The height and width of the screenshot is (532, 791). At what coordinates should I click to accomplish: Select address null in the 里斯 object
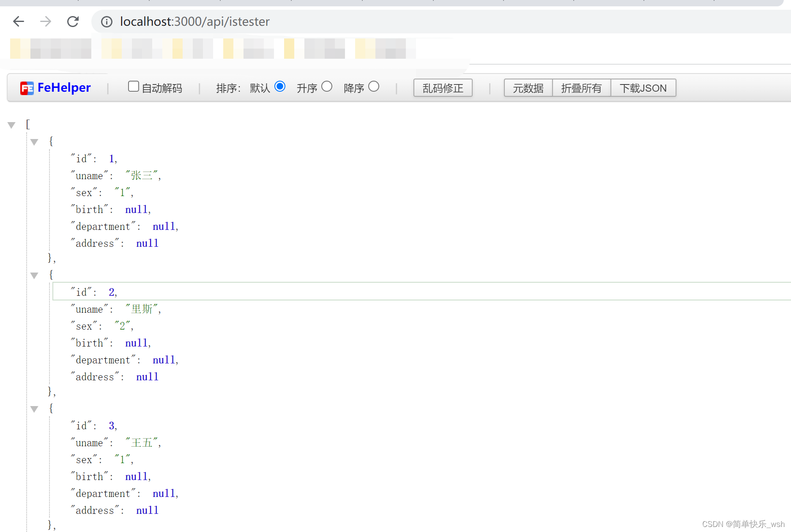147,376
